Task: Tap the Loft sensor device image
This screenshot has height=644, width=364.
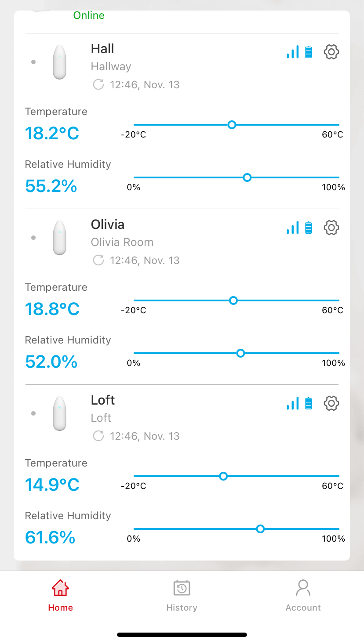Action: coord(59,413)
